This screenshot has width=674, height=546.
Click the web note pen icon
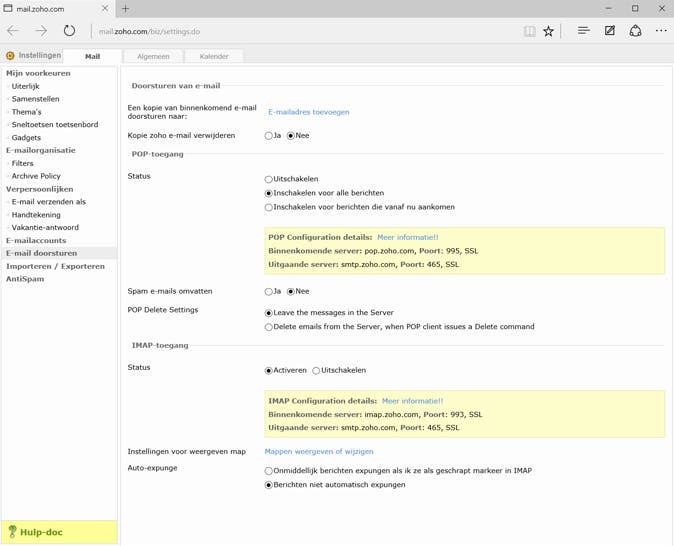(609, 31)
